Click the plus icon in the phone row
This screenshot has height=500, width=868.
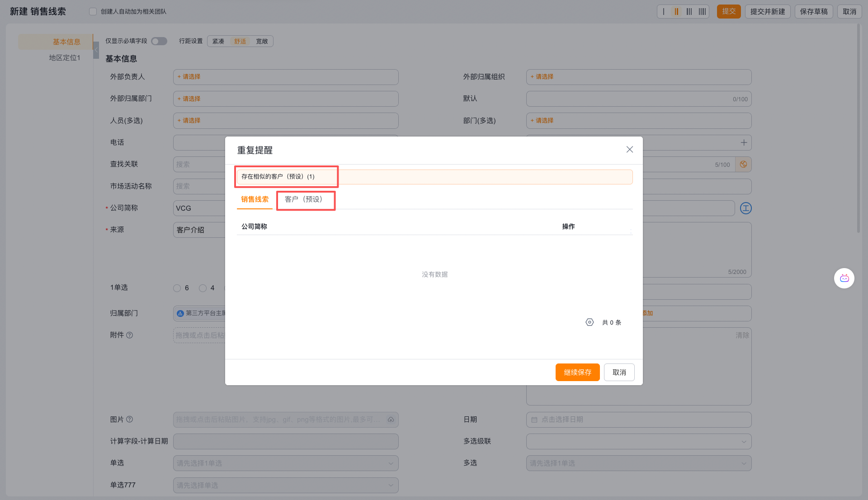coord(744,143)
